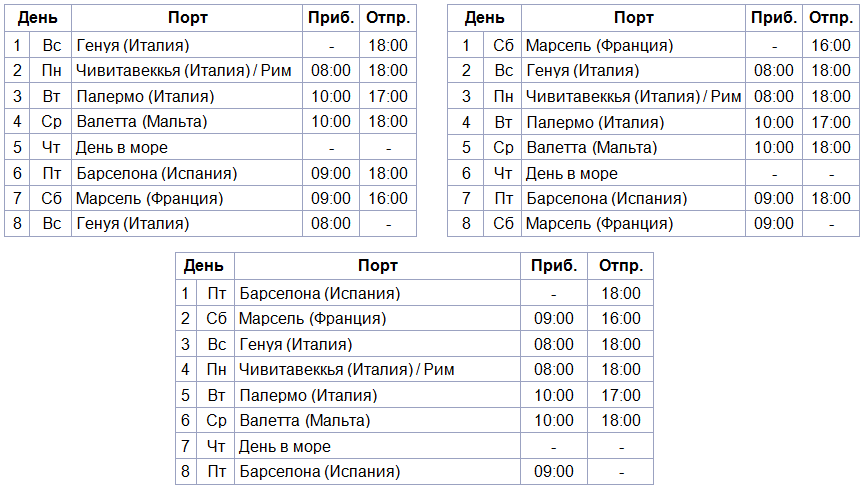Click День в море row in first table
Screen dimensions: 865x490
pyautogui.click(x=210, y=148)
